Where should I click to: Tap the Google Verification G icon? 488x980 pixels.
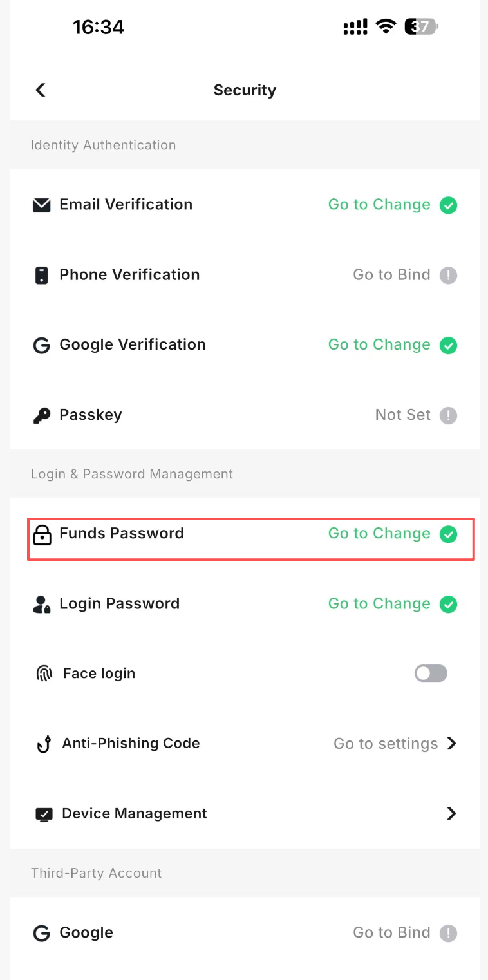[x=41, y=346]
